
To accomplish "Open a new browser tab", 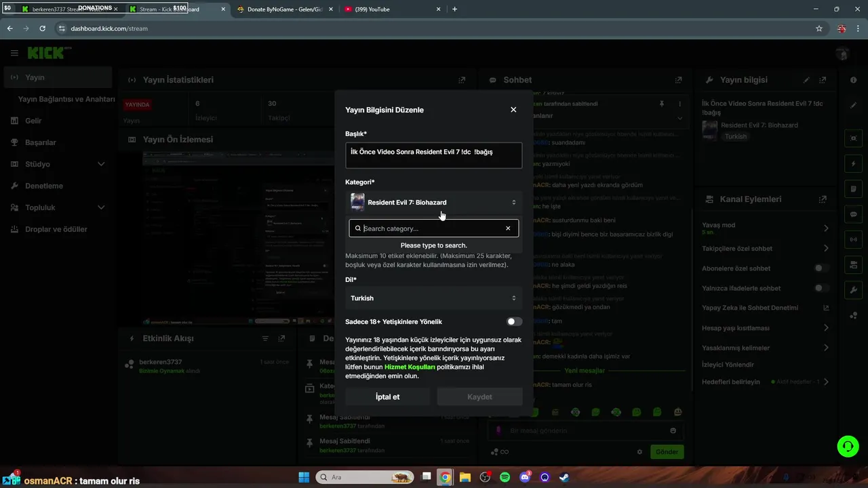I will tap(454, 9).
